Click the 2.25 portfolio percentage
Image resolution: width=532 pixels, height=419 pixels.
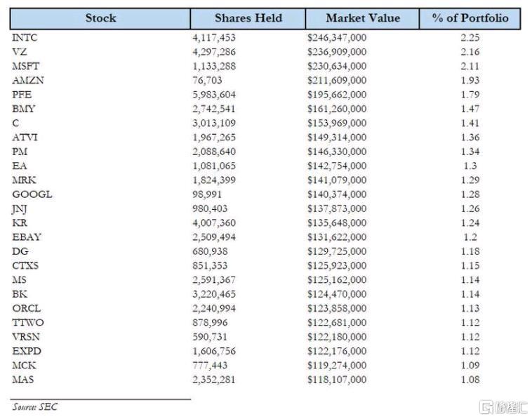470,38
